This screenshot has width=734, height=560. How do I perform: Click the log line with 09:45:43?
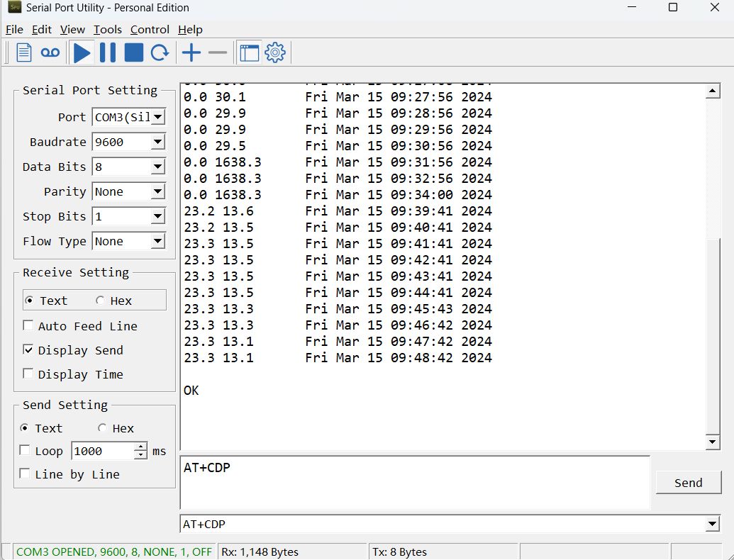click(338, 309)
